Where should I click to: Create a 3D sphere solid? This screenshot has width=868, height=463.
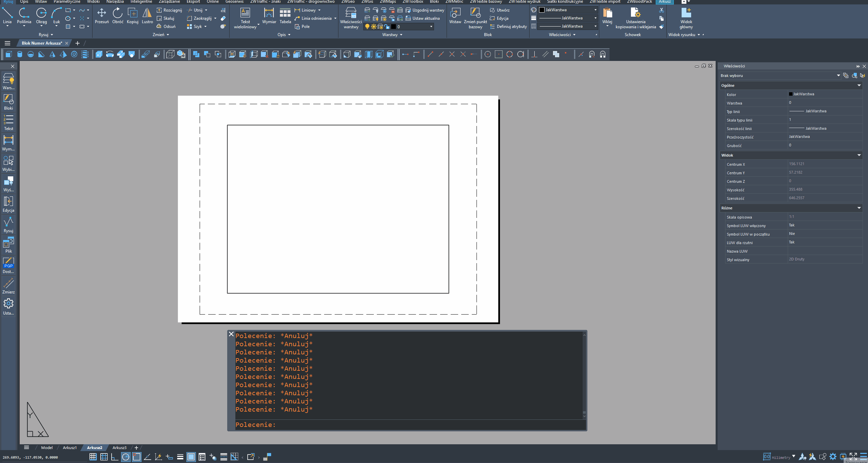(x=31, y=54)
